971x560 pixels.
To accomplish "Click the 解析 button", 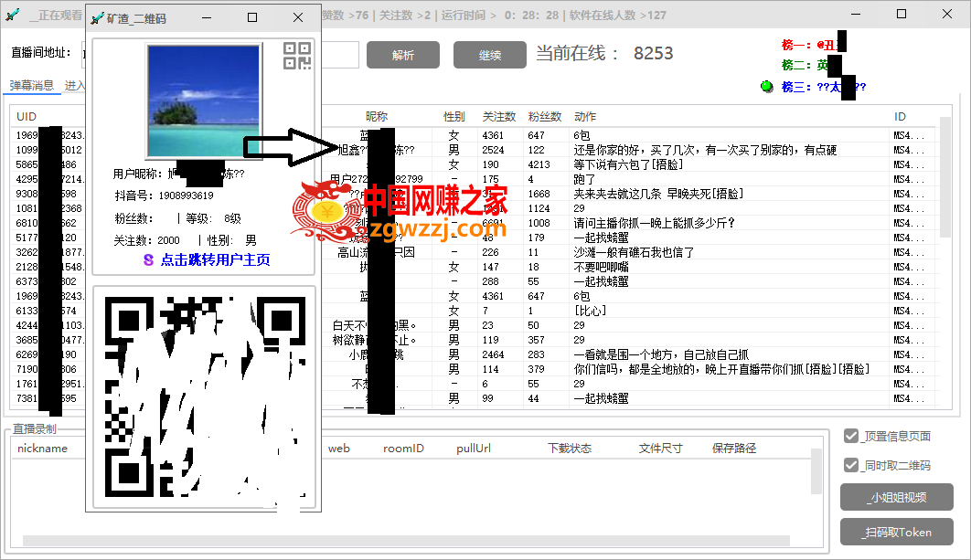I will coord(403,55).
